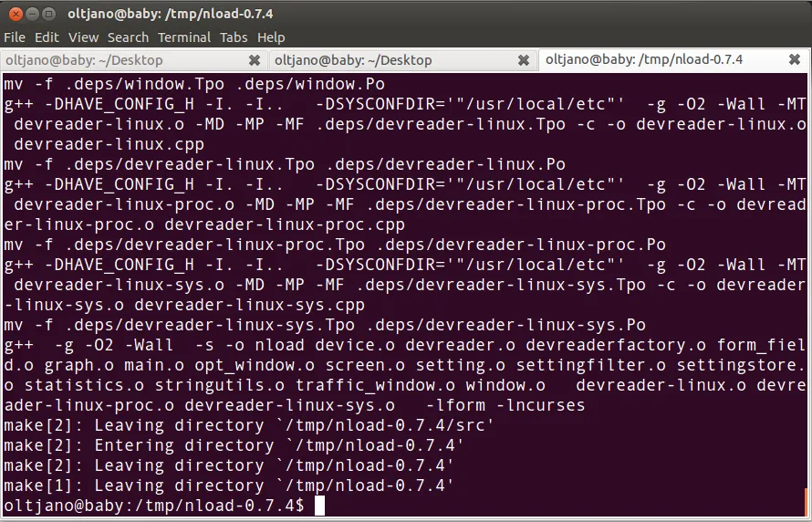Open the Terminal menu
This screenshot has width=812, height=522.
tap(184, 37)
